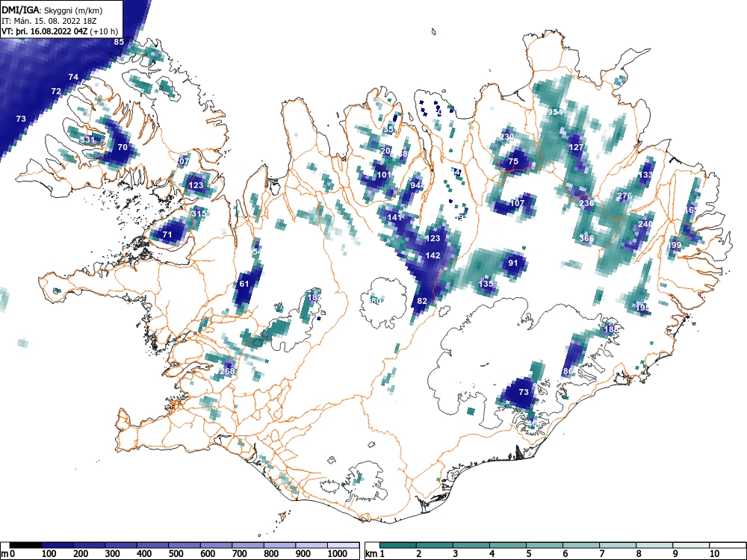Click the black 0–100 swatch in the m legend
This screenshot has width=747, height=560.
point(25,545)
